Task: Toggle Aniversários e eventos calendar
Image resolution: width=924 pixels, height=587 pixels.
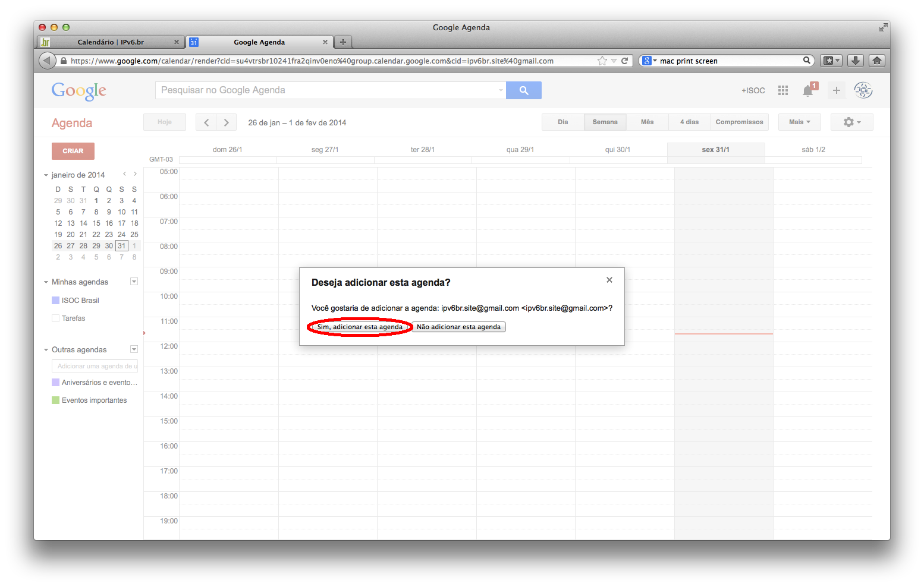Action: [55, 383]
